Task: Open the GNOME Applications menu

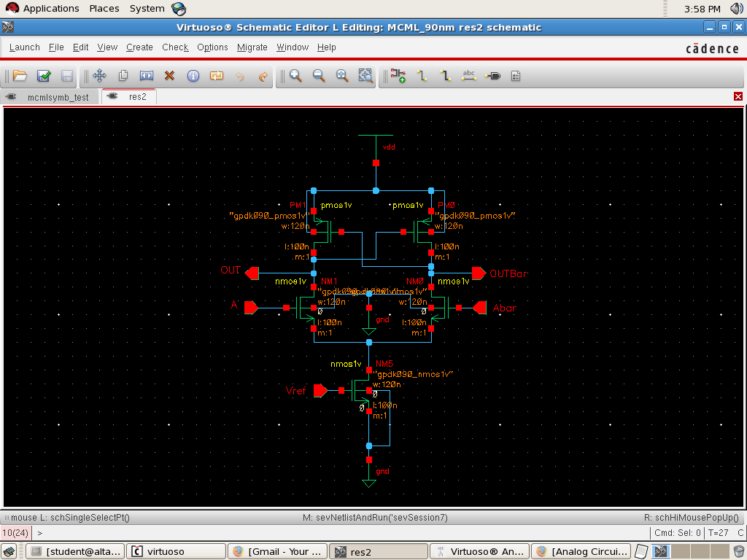Action: [50, 9]
